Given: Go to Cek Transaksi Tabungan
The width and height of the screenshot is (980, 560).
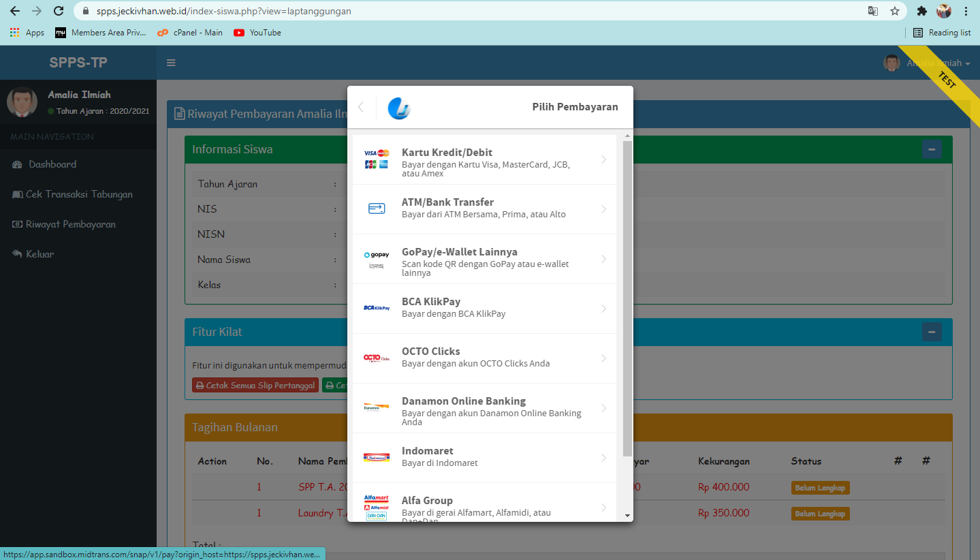Looking at the screenshot, I should pyautogui.click(x=78, y=194).
